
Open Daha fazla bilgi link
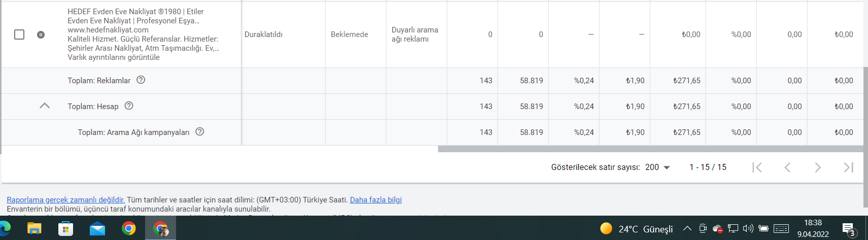coord(376,200)
